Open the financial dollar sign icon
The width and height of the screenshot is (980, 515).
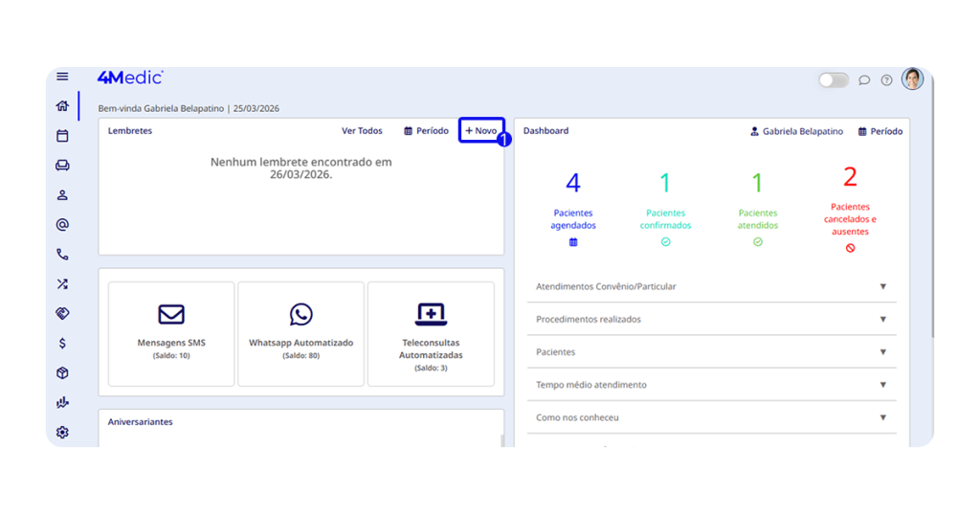point(62,343)
